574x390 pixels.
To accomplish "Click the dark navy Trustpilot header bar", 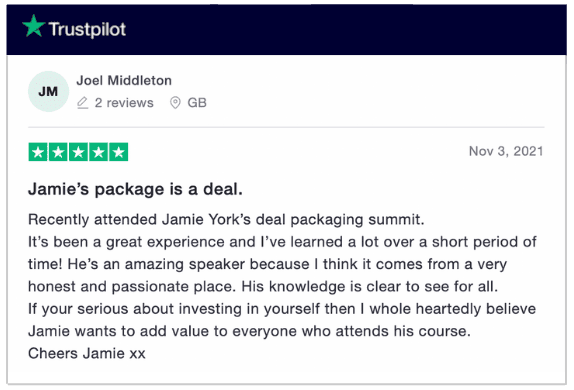I will click(286, 30).
